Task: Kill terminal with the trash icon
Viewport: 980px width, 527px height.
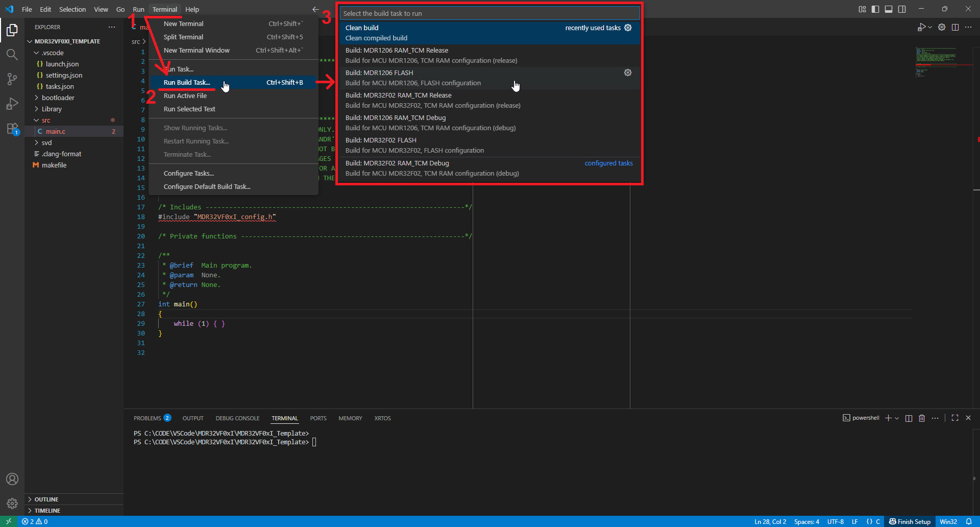Action: pos(922,418)
